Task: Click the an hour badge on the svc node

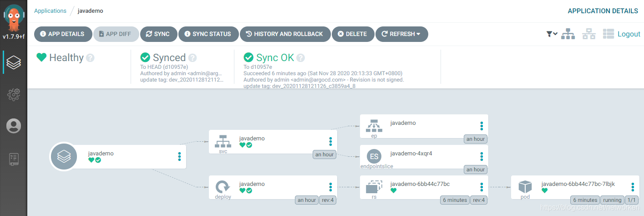Action: 325,154
